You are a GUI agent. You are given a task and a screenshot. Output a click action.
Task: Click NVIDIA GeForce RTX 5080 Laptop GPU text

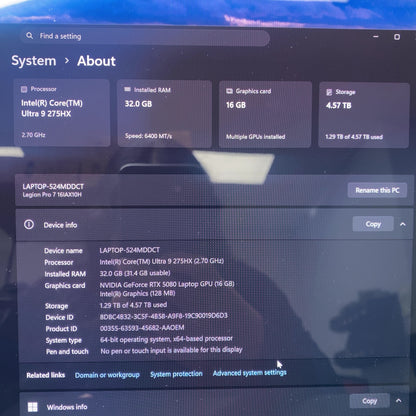point(167,284)
